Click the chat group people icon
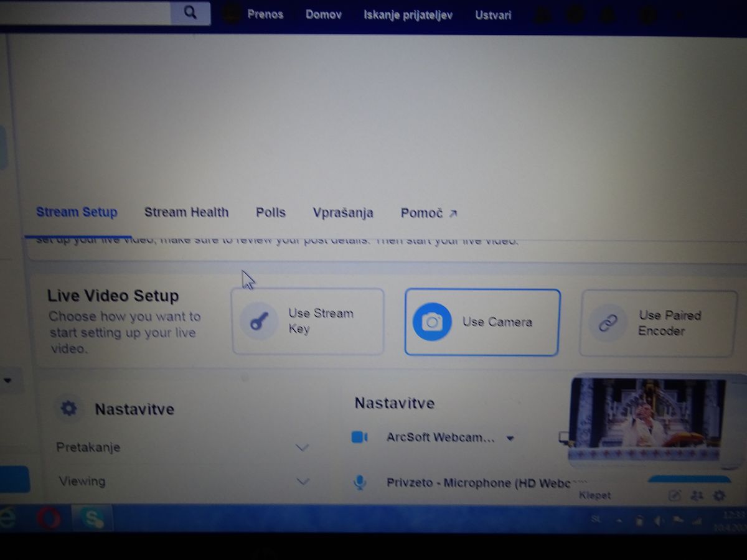Viewport: 747px width, 560px height. pos(697,496)
